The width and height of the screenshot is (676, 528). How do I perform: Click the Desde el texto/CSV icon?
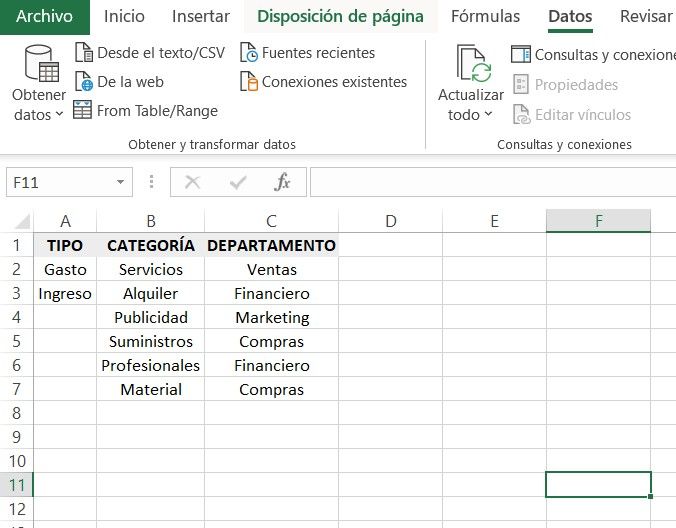84,53
